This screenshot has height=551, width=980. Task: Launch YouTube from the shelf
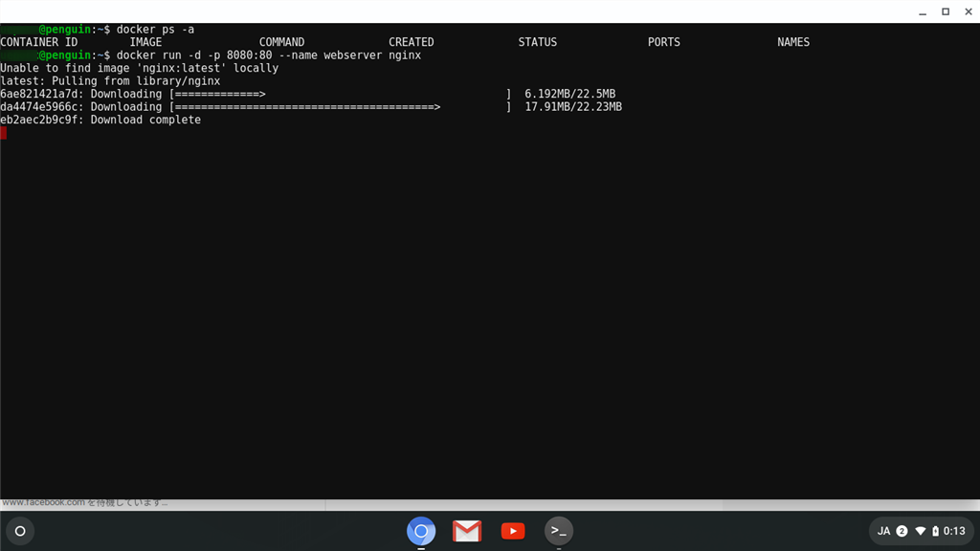click(513, 531)
